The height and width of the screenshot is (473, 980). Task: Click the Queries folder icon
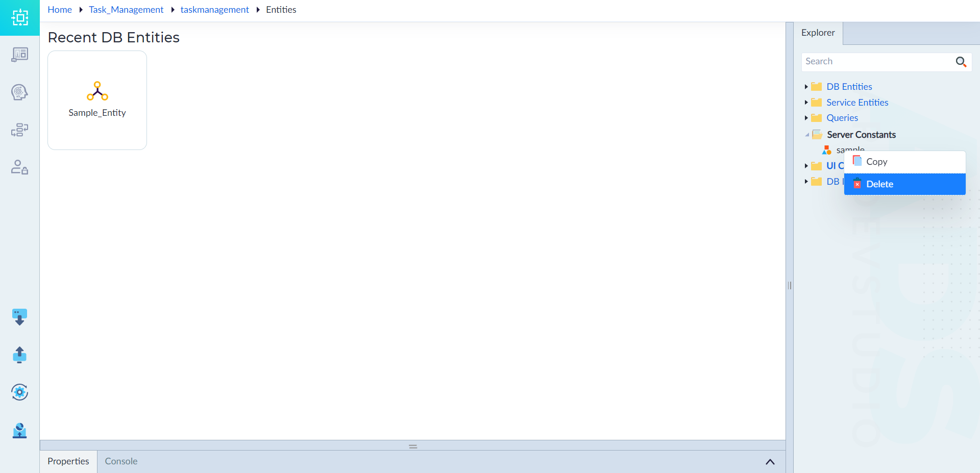pyautogui.click(x=817, y=118)
